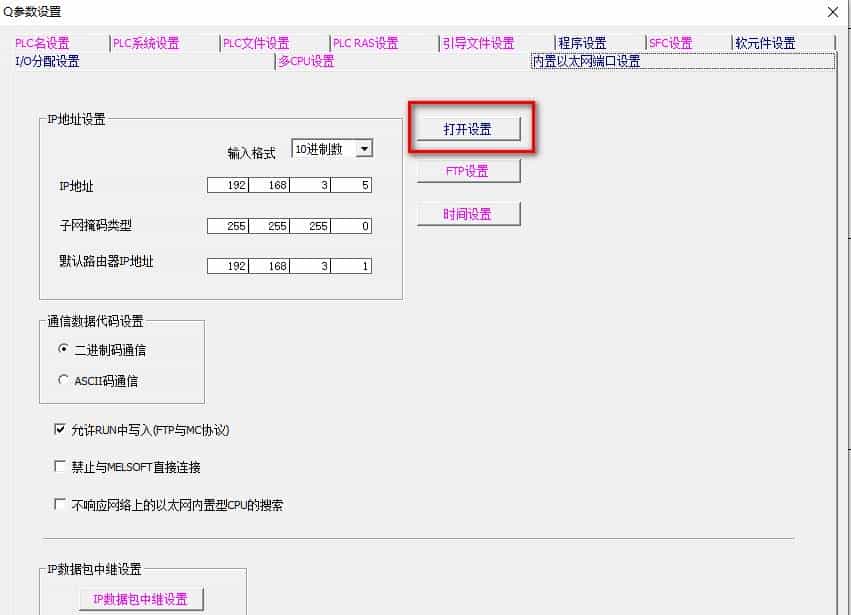This screenshot has height=615, width=851.
Task: Switch to the PLC系统设置 tab
Action: coord(145,43)
